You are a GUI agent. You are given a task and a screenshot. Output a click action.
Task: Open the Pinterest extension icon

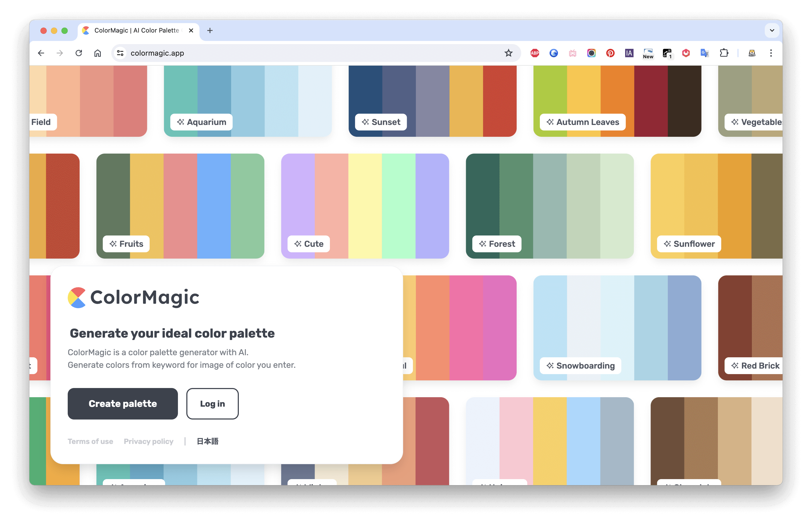point(610,53)
